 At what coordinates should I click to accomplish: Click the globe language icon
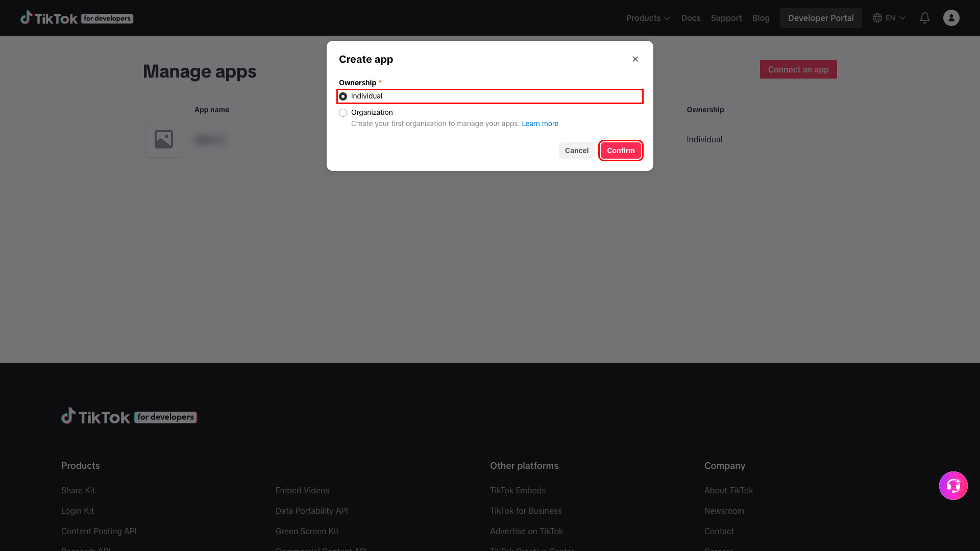click(877, 18)
